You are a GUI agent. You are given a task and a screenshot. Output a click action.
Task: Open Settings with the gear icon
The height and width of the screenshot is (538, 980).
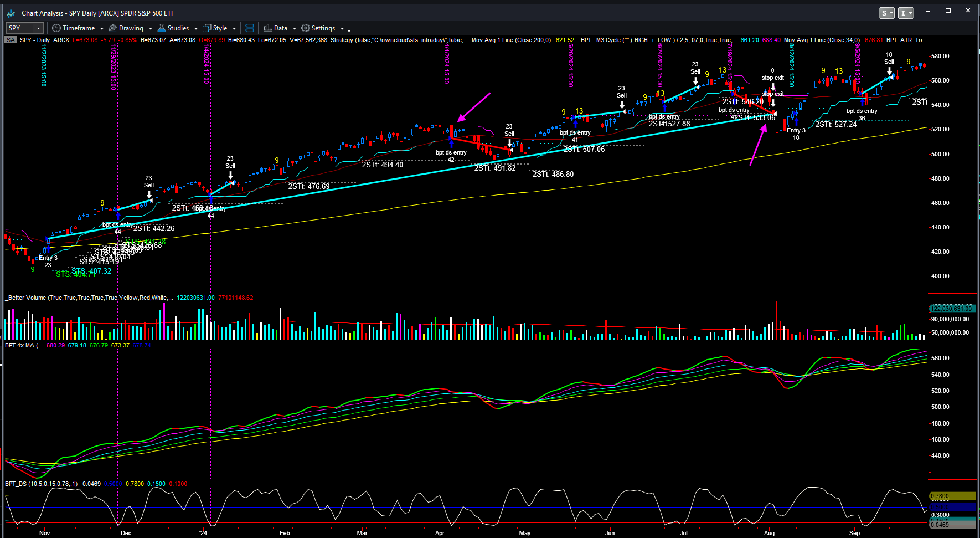click(x=306, y=28)
